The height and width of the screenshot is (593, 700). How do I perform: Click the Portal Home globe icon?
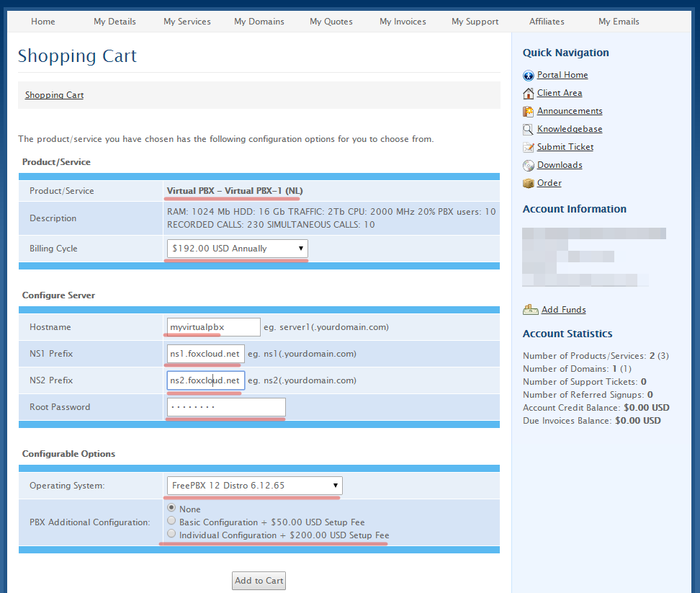point(529,75)
